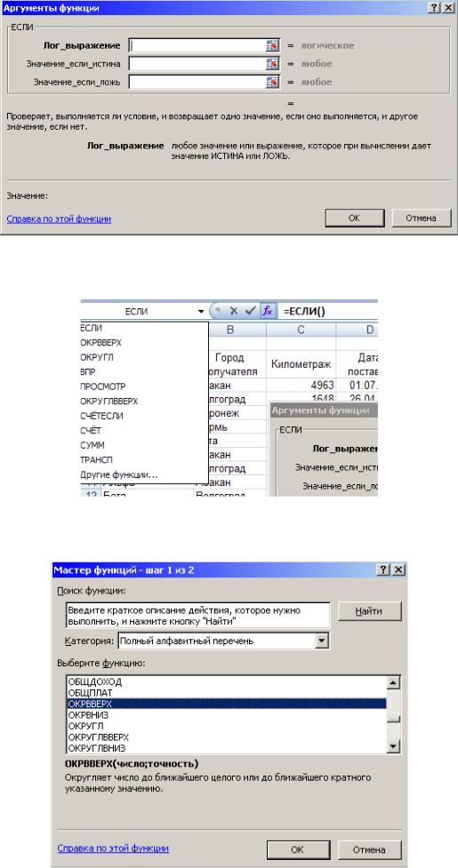
Task: Click cell with value 4963
Action: tap(301, 386)
